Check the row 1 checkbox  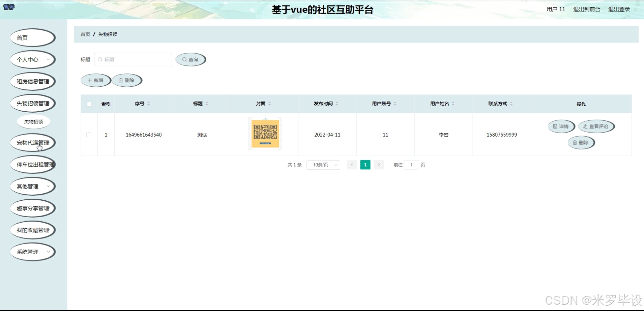pyautogui.click(x=89, y=135)
